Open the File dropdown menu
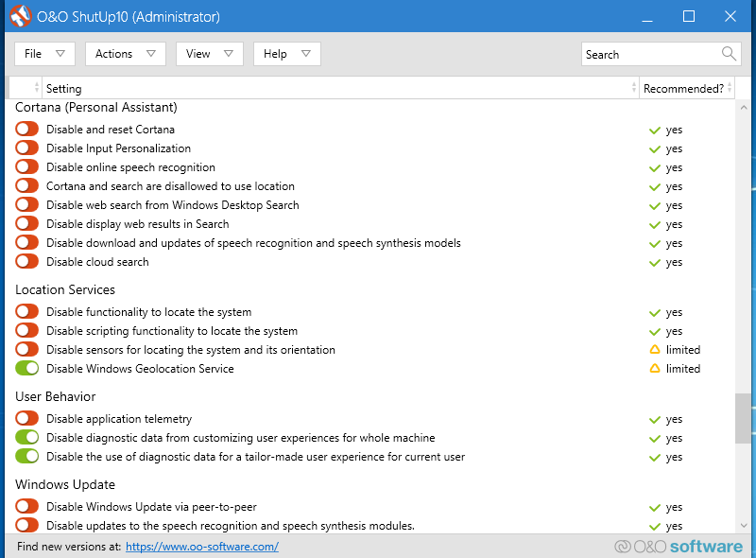The height and width of the screenshot is (558, 756). coord(44,54)
